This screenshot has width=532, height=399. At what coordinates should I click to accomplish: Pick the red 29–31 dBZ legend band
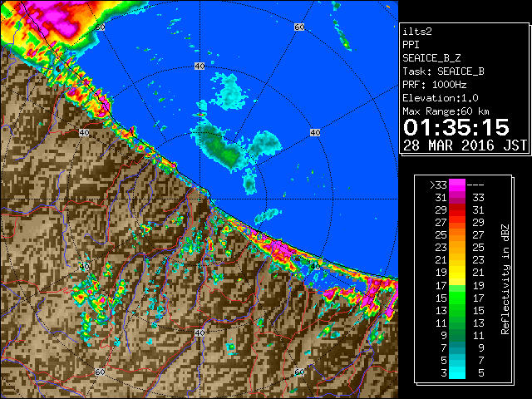click(x=457, y=210)
